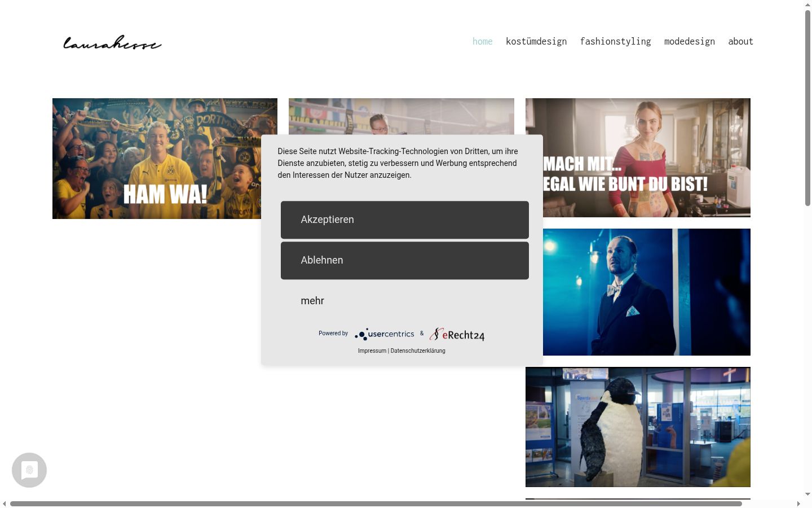Image resolution: width=812 pixels, height=508 pixels.
Task: Open the Datenschutzerklärung link
Action: [x=418, y=351]
